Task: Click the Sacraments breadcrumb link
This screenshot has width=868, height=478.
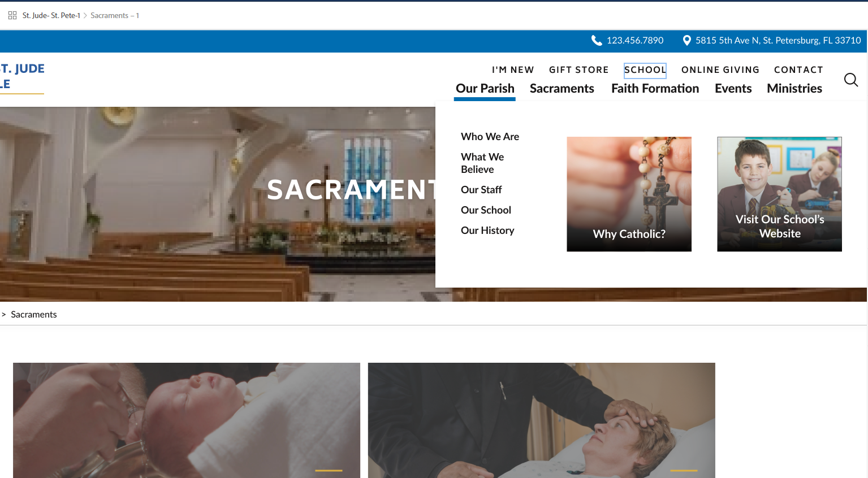Action: (x=34, y=314)
